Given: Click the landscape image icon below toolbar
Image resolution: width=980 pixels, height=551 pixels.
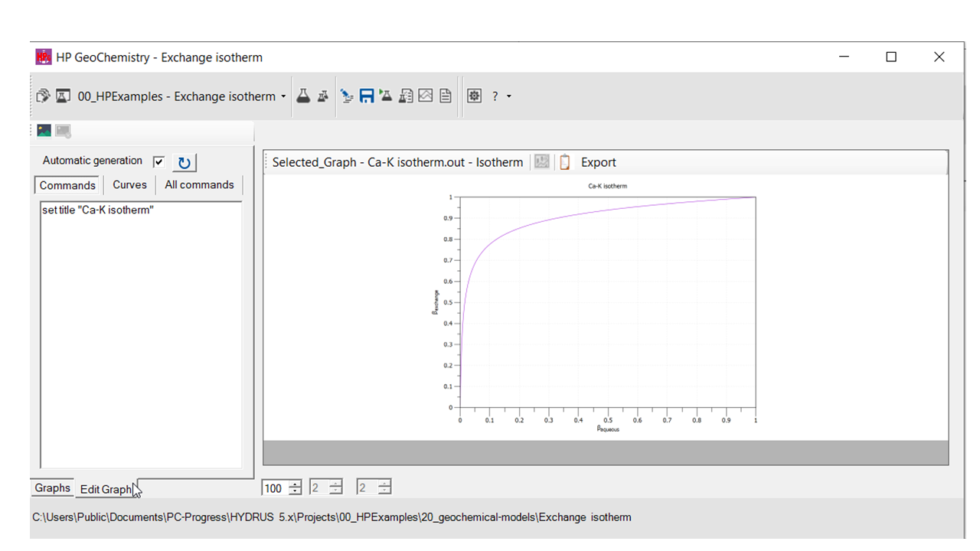Looking at the screenshot, I should click(44, 131).
